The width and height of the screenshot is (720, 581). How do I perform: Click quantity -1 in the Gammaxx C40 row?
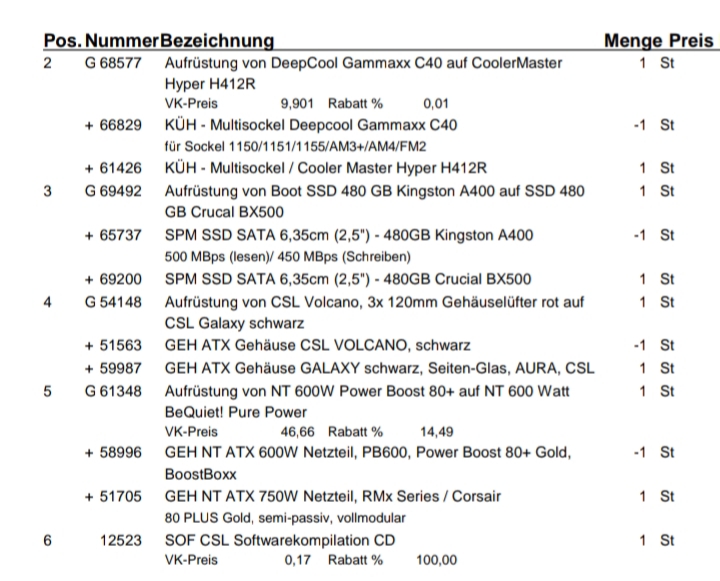640,125
